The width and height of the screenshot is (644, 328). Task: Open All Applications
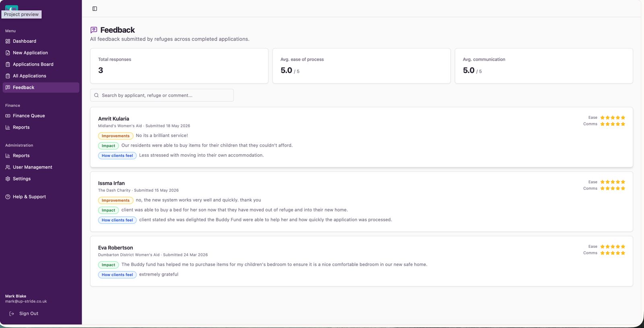[41, 76]
